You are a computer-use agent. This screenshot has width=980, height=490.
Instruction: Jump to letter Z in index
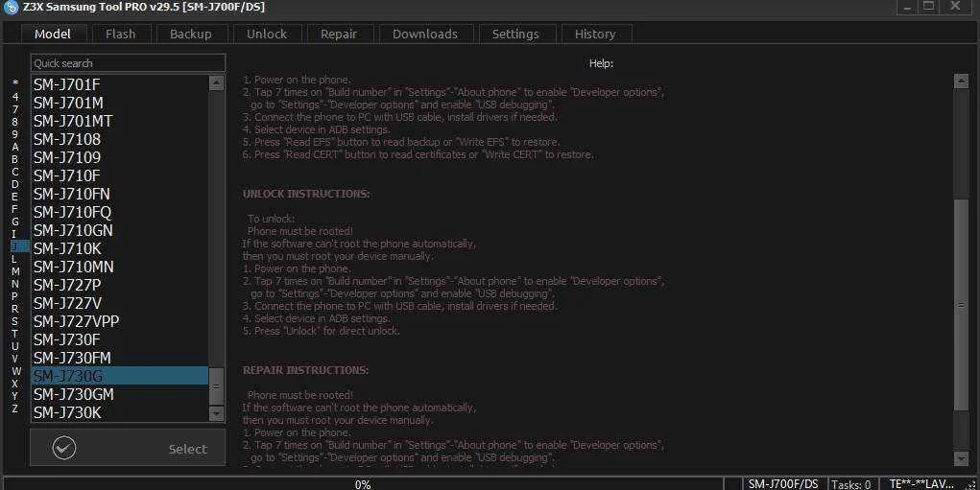coord(15,408)
